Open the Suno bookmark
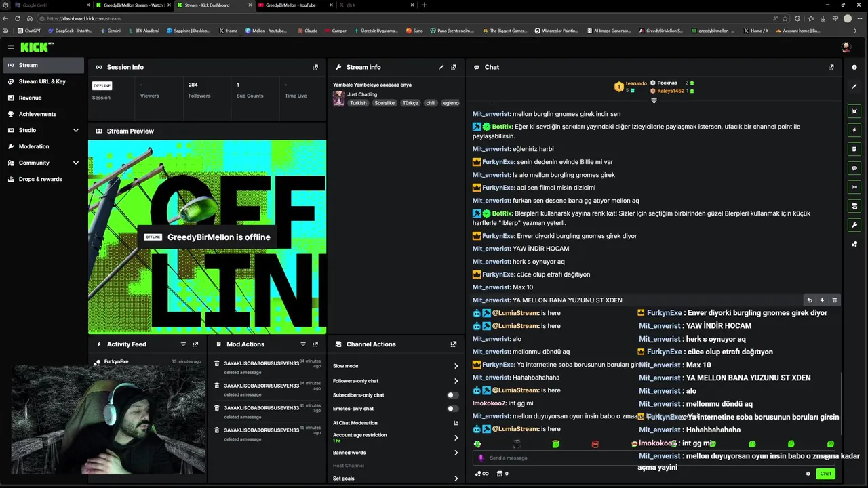868x488 pixels. [414, 30]
